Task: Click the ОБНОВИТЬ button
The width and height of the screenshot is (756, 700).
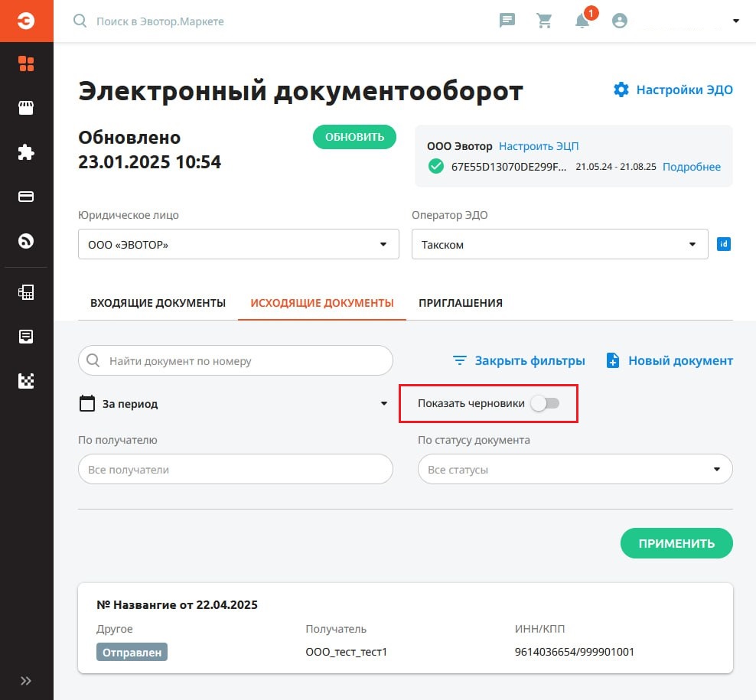Action: (x=354, y=137)
